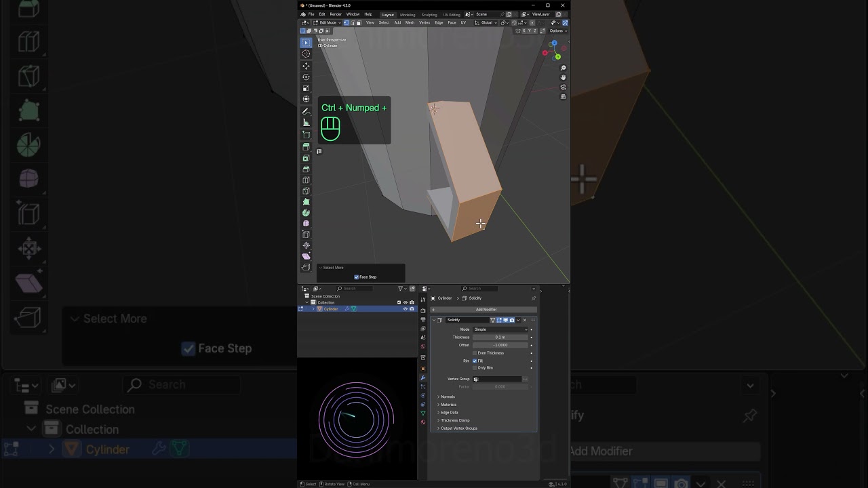The image size is (868, 488).
Task: Select the Cursor tool in toolbar
Action: (306, 54)
